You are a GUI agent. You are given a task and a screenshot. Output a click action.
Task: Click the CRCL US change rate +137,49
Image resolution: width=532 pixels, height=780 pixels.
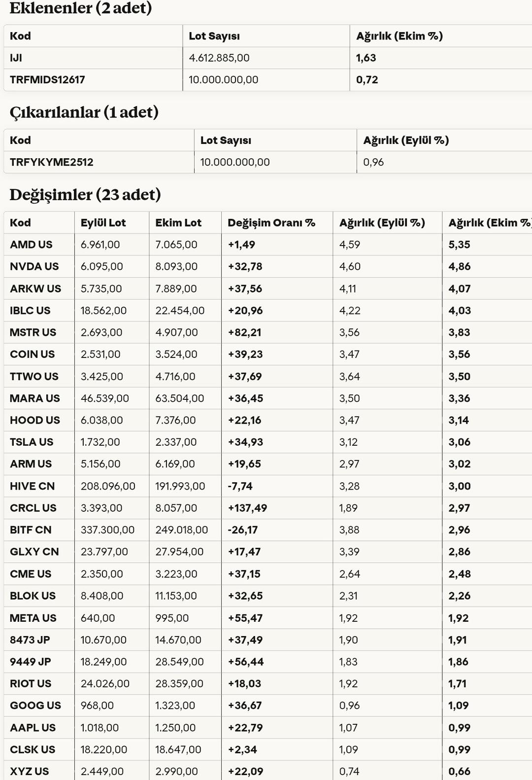coord(247,508)
